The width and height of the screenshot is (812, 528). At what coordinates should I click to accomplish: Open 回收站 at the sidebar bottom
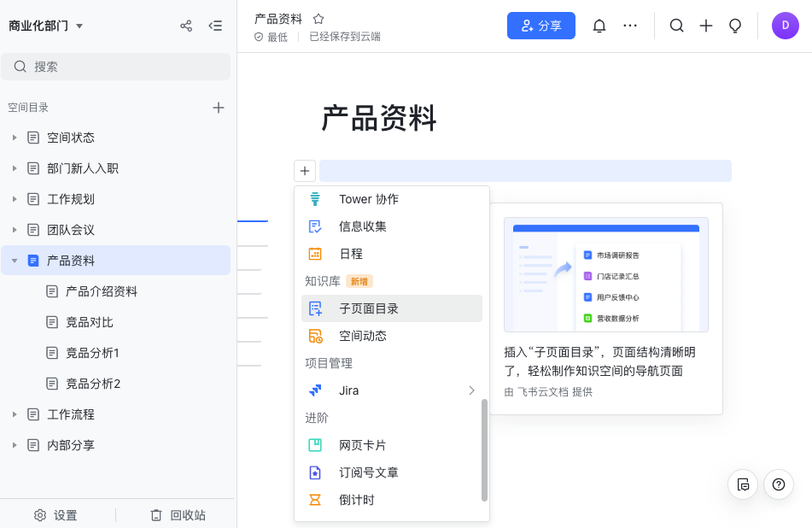[178, 515]
